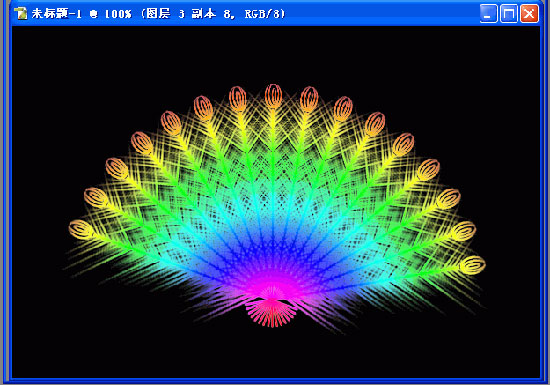Click the lowest left orange feather eye
Viewport: 550px width, 385px height.
(81, 230)
